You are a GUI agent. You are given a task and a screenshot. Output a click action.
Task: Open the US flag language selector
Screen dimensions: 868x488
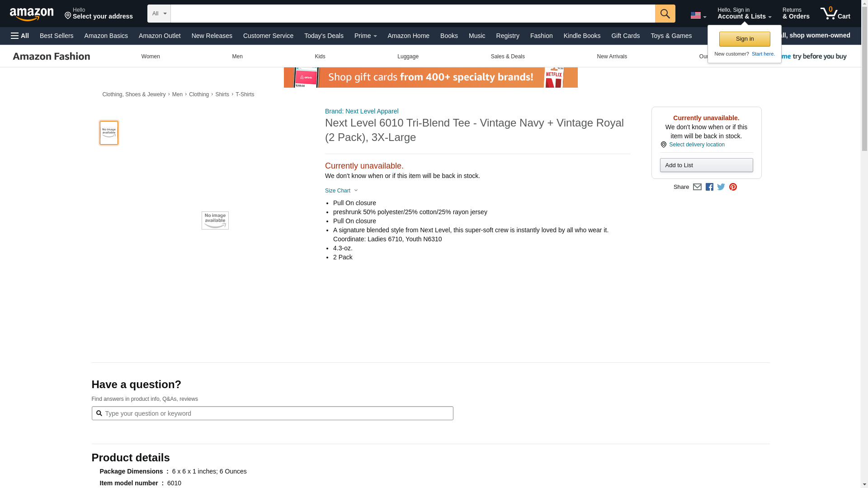698,15
